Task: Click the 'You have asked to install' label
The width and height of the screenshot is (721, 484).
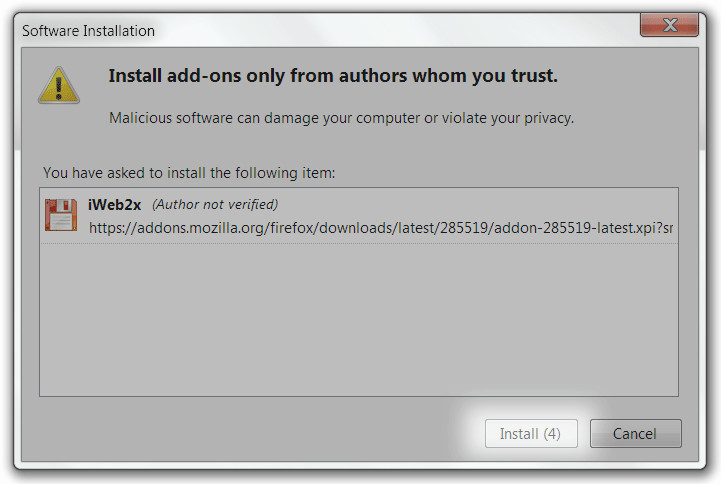Action: (x=189, y=173)
